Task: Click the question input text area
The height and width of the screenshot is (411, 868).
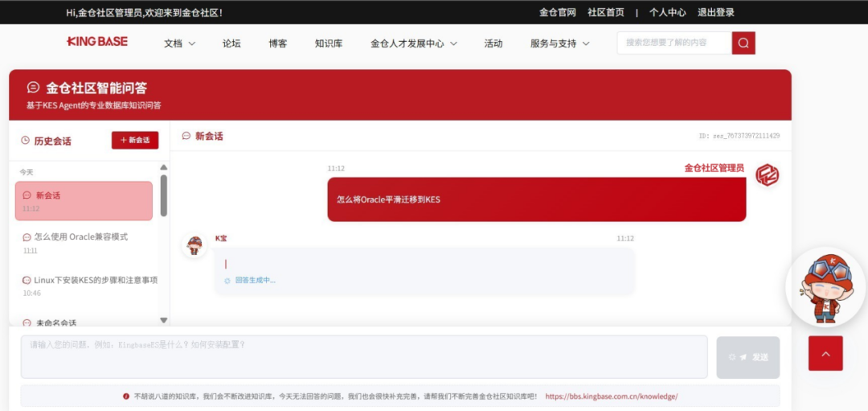Action: coord(364,357)
